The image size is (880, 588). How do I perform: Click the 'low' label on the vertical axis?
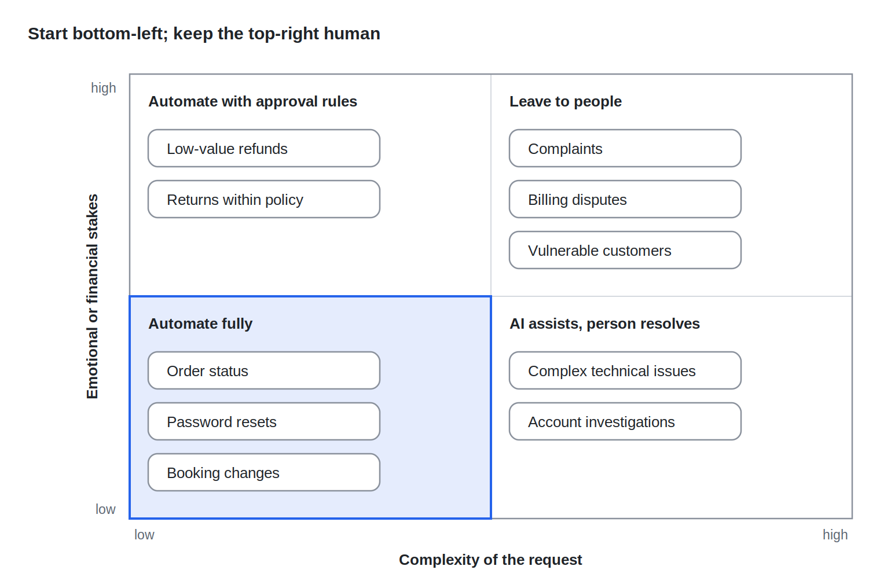105,509
